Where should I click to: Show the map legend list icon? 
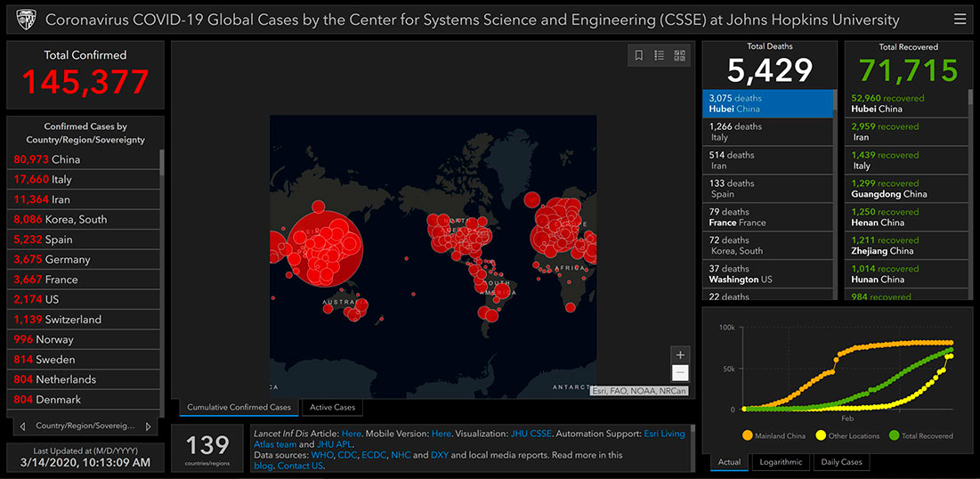pyautogui.click(x=659, y=56)
